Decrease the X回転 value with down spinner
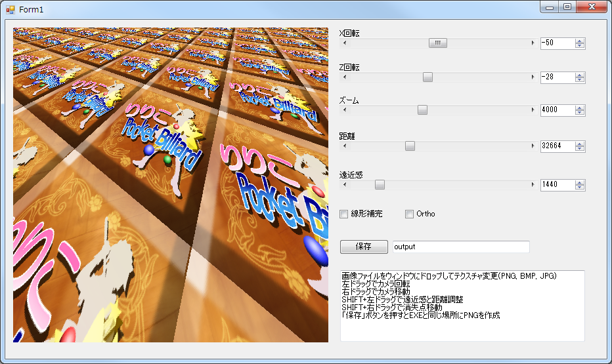 coord(580,46)
